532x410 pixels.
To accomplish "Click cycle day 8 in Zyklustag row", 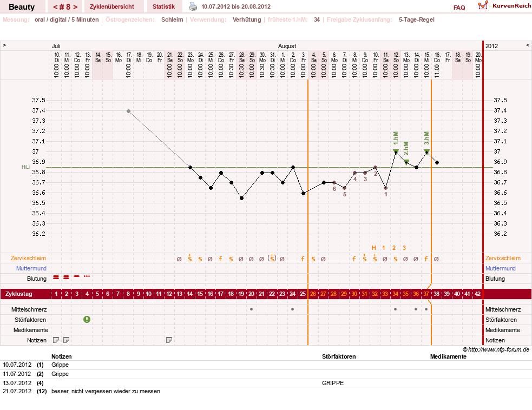I will [128, 294].
